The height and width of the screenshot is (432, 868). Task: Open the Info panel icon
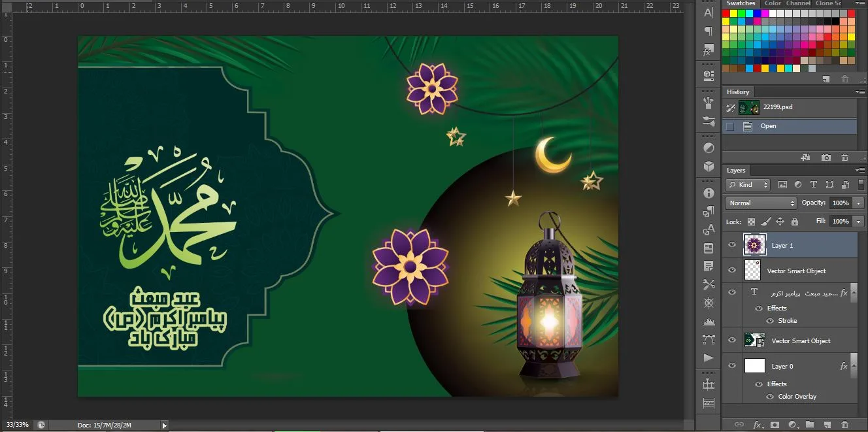(x=709, y=193)
